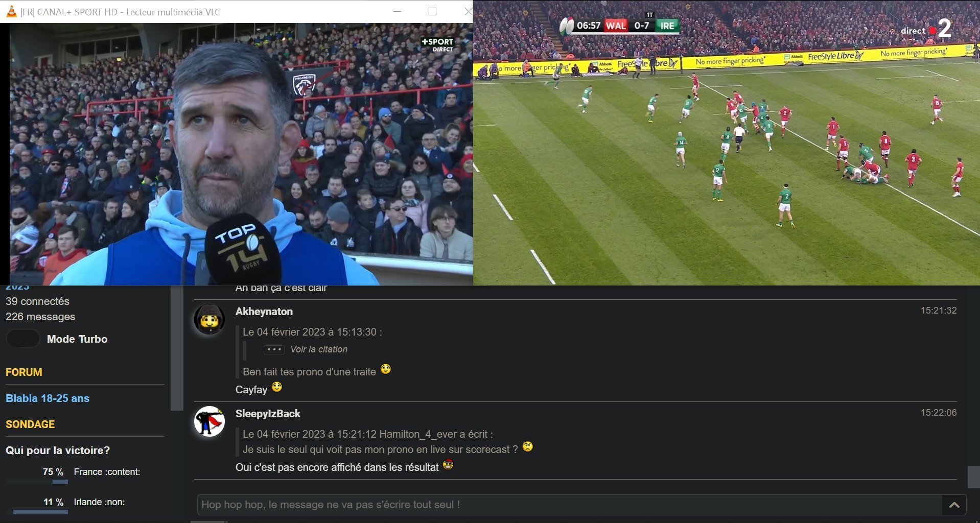Select the Irlande poll result bar
This screenshot has width=980, height=523.
[40, 512]
